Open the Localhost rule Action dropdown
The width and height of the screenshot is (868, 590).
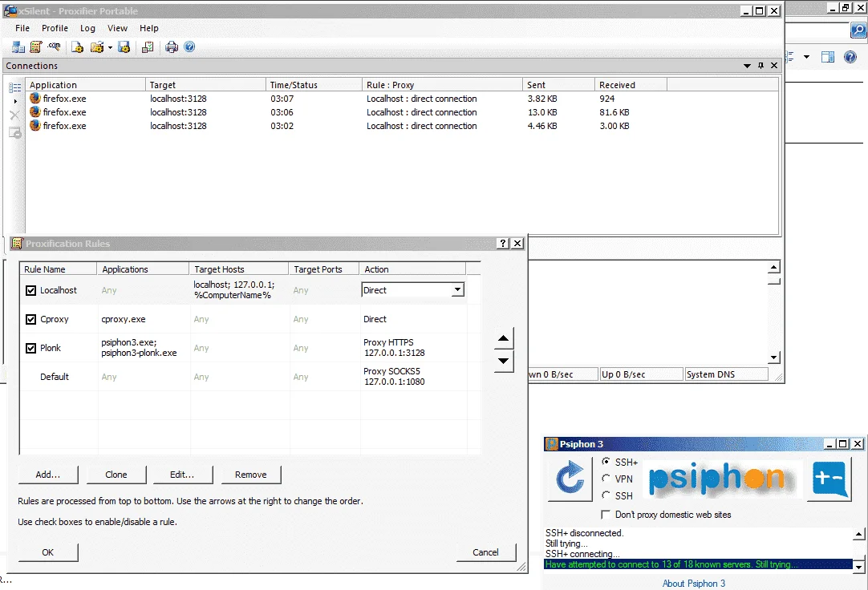click(x=457, y=289)
